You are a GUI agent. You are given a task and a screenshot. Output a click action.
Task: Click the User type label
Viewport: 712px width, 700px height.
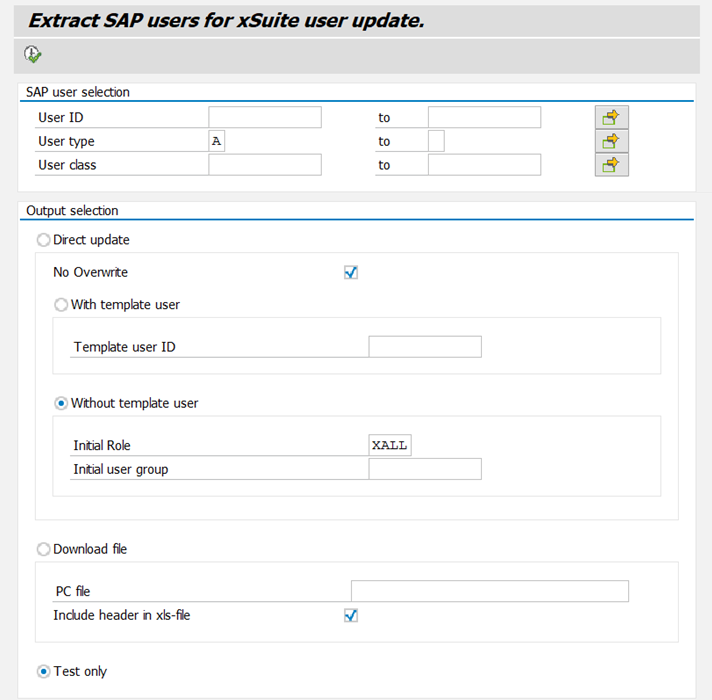pyautogui.click(x=66, y=141)
